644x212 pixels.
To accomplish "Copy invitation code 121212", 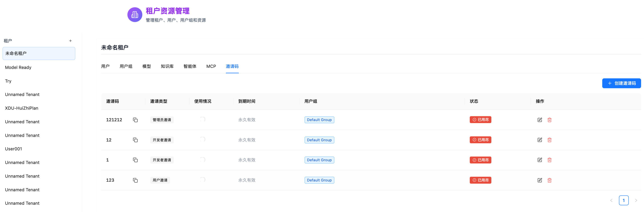I will (135, 120).
